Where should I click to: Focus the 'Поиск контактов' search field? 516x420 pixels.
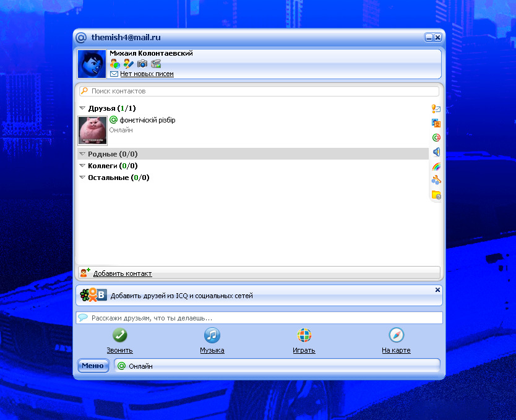259,91
